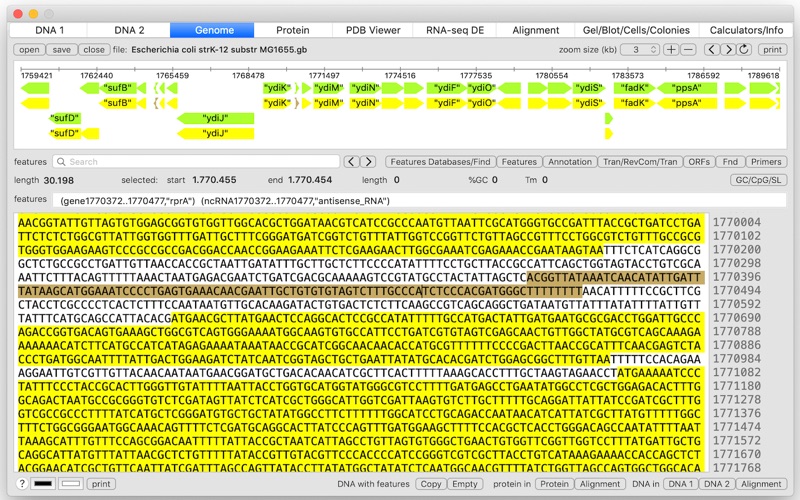Screen dimensions: 800x500
Task: Click the protein in Protein button
Action: (x=554, y=484)
